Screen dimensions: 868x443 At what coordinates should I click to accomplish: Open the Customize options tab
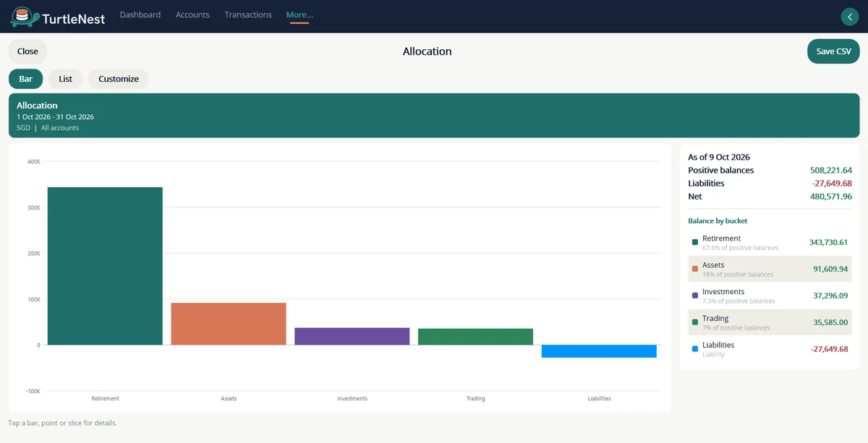click(119, 79)
